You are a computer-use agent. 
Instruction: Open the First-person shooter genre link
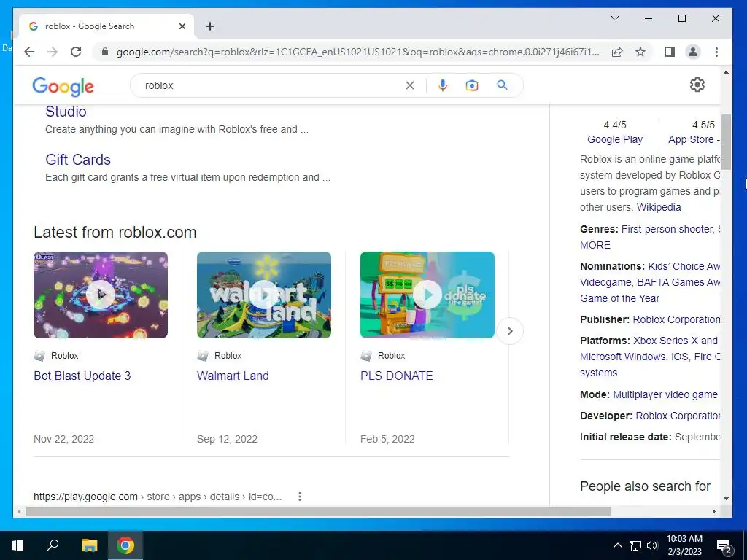tap(667, 229)
